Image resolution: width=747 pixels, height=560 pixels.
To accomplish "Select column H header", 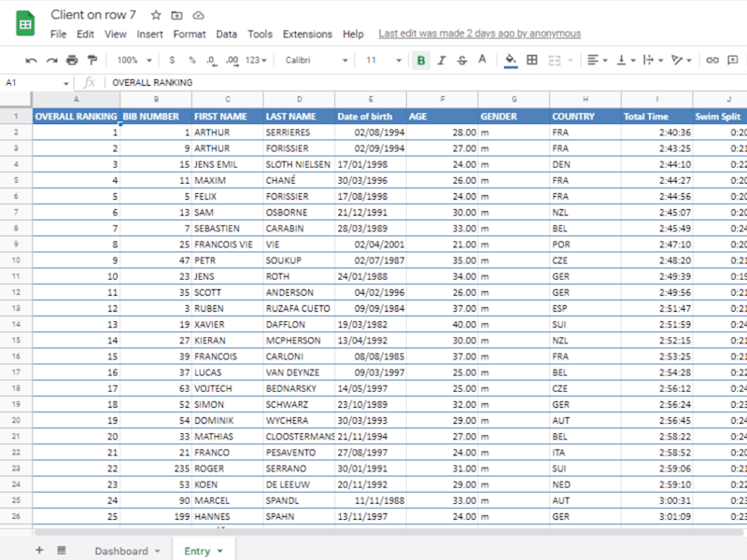I will click(585, 99).
